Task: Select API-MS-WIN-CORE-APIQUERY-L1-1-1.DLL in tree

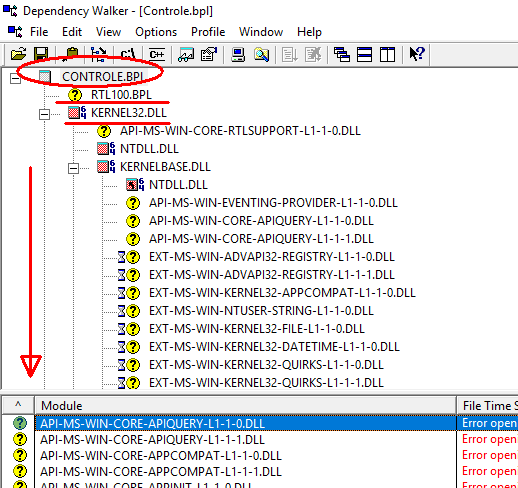Action: tap(261, 239)
